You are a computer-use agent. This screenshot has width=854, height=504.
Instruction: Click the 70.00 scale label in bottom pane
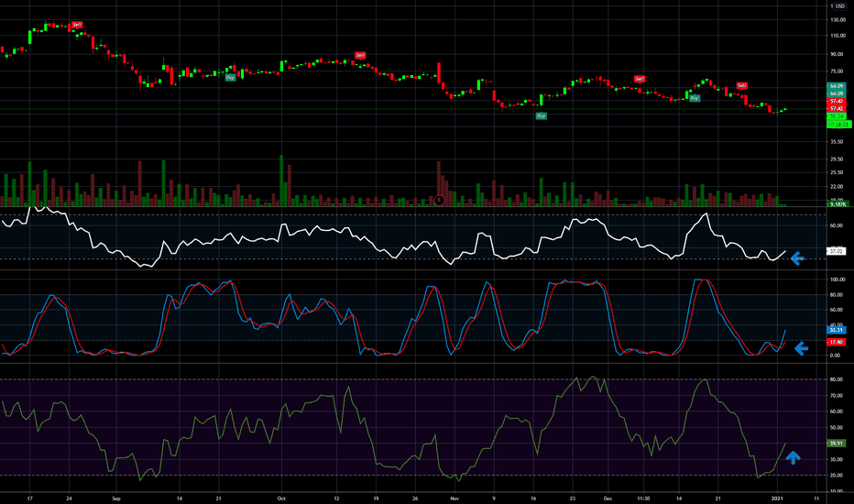837,396
